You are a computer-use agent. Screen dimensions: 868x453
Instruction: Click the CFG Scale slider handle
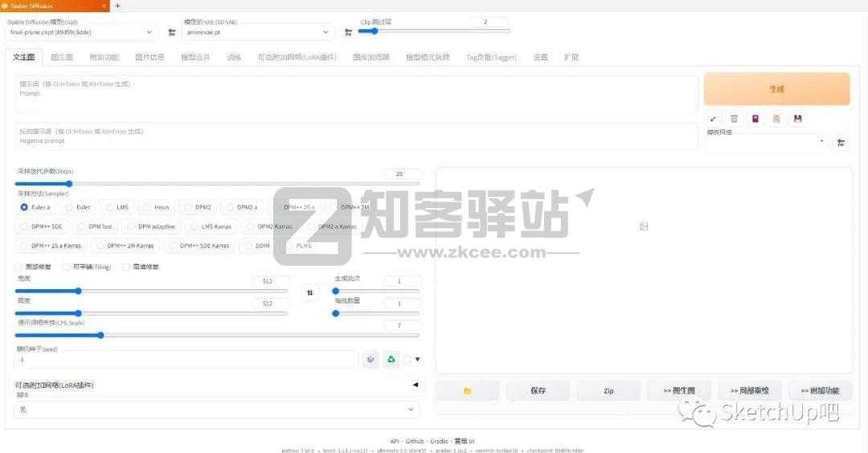(x=100, y=335)
